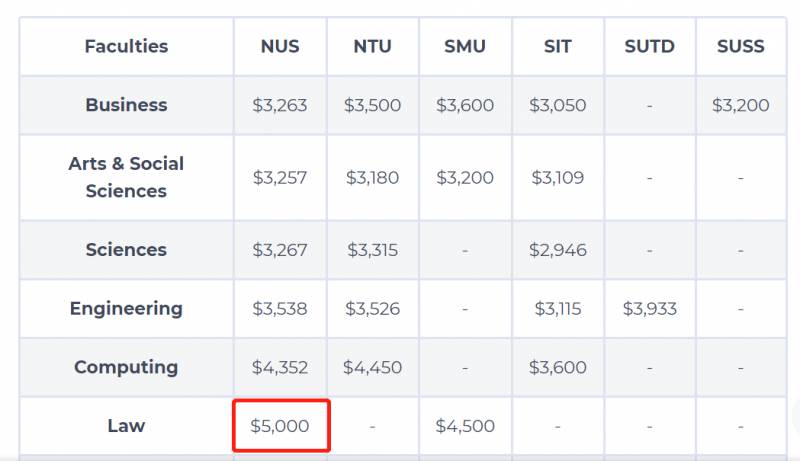800x461 pixels.
Task: Click the Computing row label
Action: coord(126,367)
